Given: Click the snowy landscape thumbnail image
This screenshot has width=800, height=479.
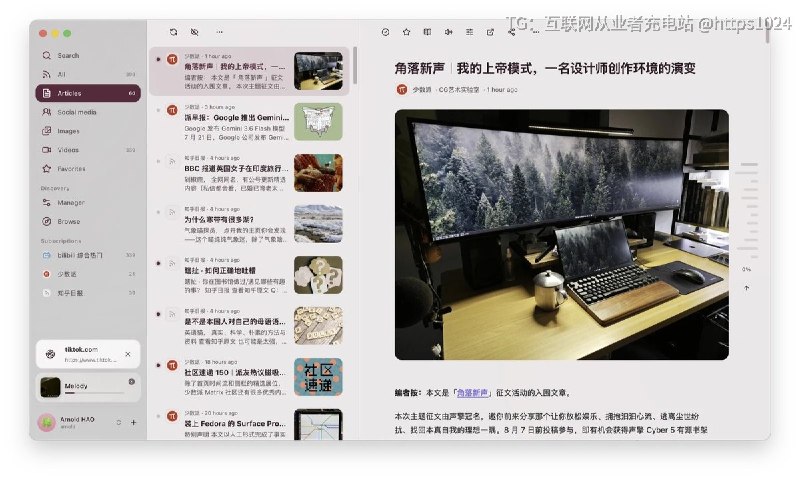Looking at the screenshot, I should (318, 224).
